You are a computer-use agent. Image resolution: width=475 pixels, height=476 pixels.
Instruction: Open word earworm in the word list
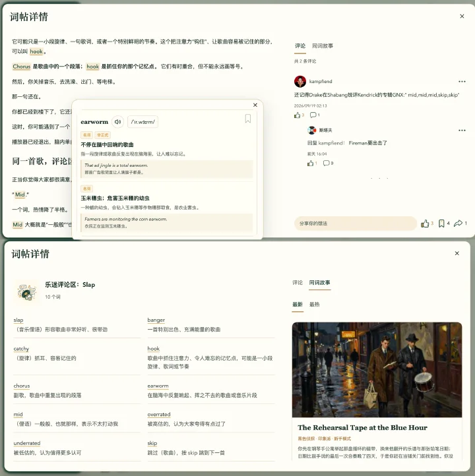[x=158, y=386]
